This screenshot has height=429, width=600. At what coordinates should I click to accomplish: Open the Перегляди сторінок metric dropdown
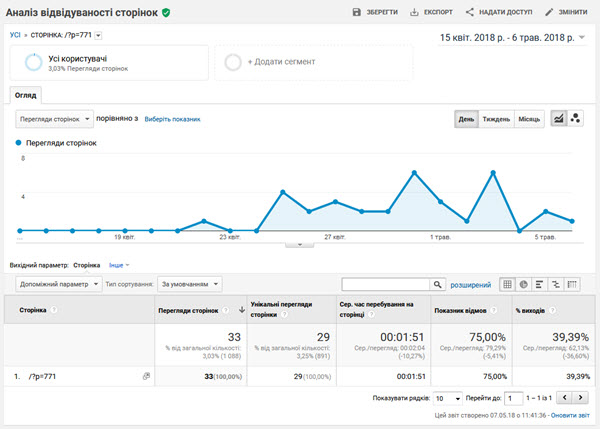[x=54, y=119]
